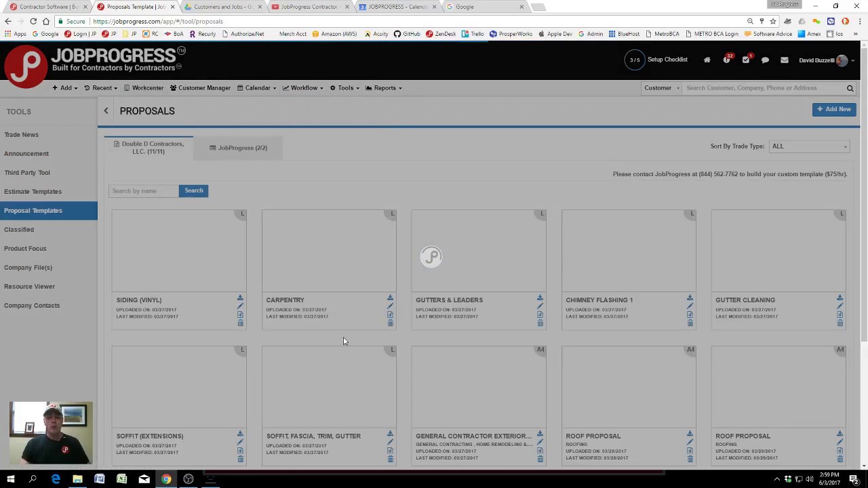The height and width of the screenshot is (488, 868).
Task: Switch to the JobProgress (2/2) tab
Action: (x=238, y=148)
